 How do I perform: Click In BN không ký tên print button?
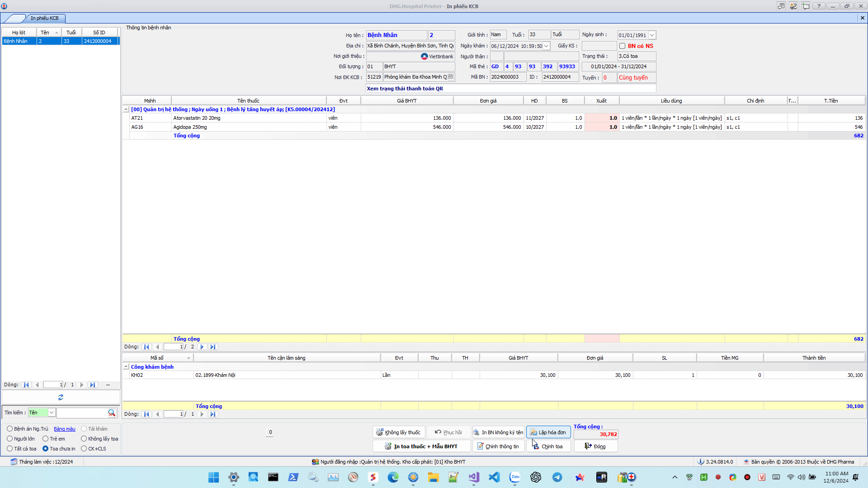coord(498,432)
